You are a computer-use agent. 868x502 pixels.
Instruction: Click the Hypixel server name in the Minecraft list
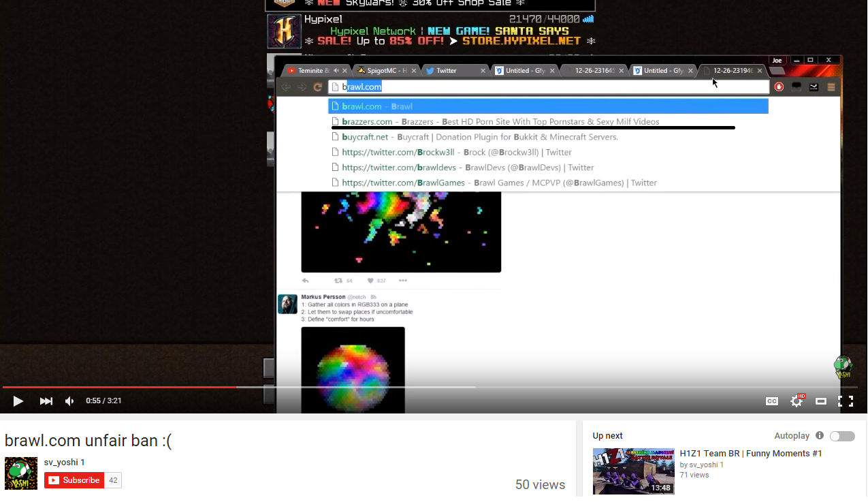(323, 19)
